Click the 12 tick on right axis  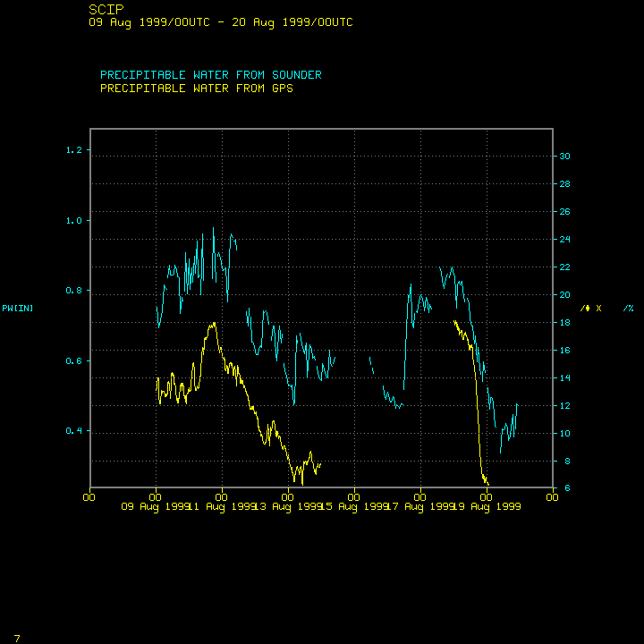(564, 406)
